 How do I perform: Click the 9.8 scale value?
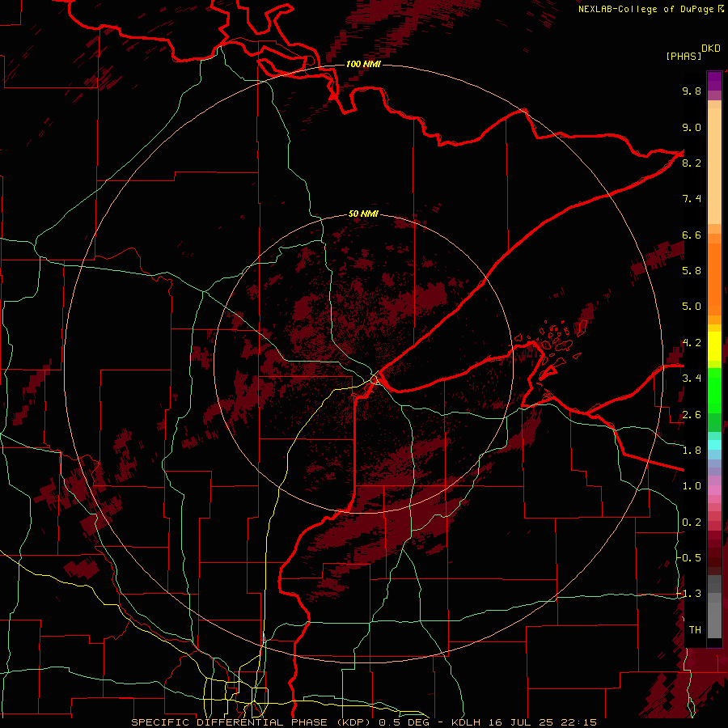tap(692, 91)
